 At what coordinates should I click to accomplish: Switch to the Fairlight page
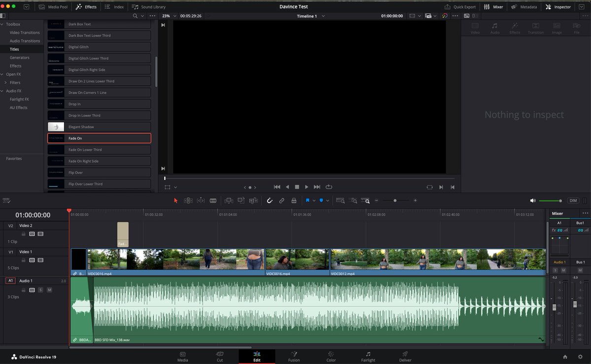[368, 357]
